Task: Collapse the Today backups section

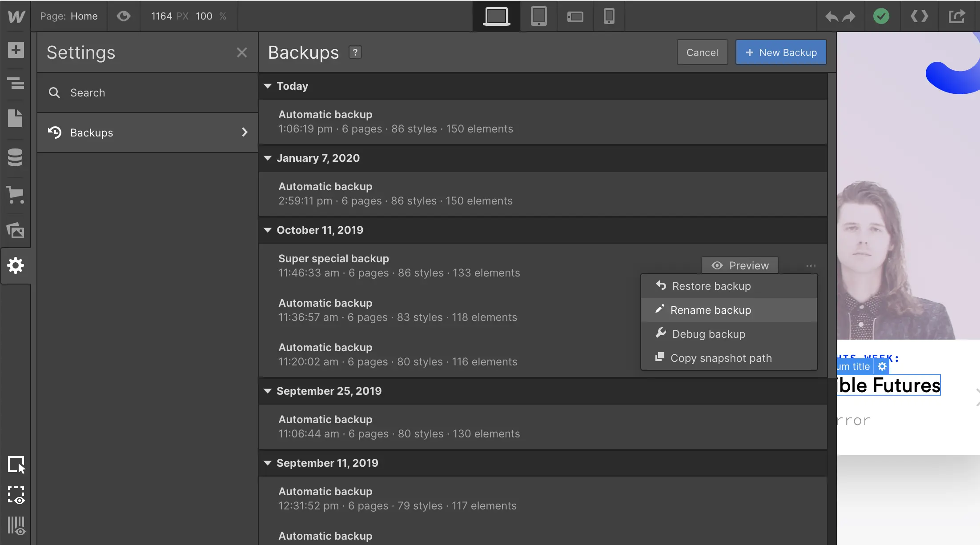Action: pos(268,86)
